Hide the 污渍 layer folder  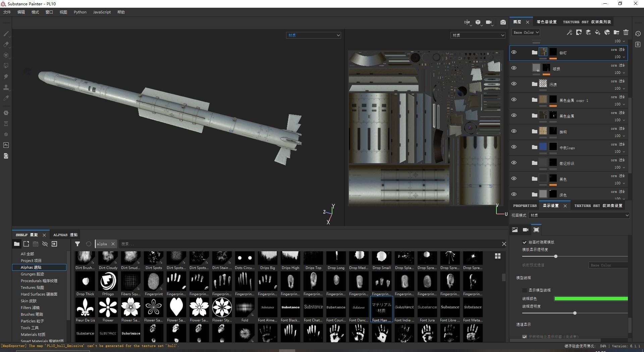(x=514, y=84)
